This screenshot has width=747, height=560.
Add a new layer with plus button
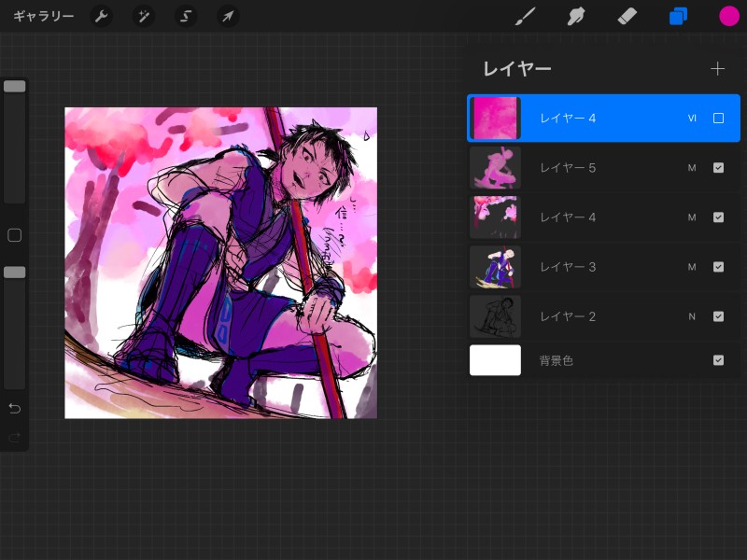pyautogui.click(x=717, y=69)
